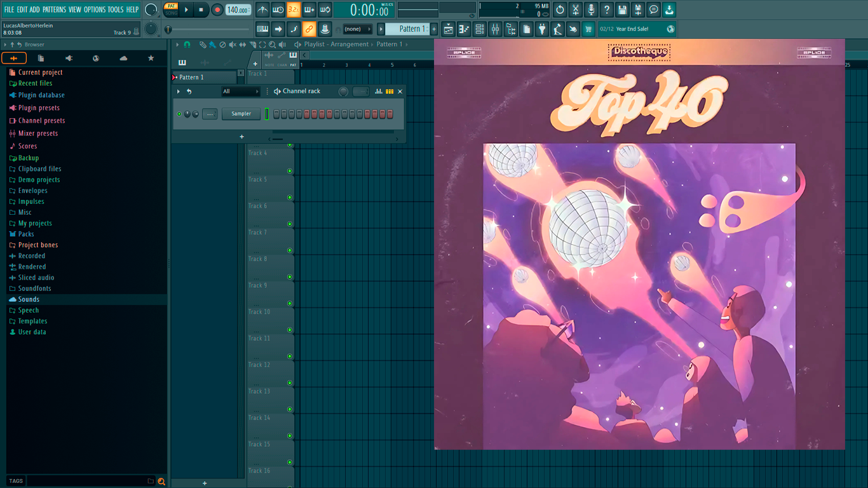Viewport: 868px width, 488px height.
Task: Start playback with Play button
Action: [186, 10]
